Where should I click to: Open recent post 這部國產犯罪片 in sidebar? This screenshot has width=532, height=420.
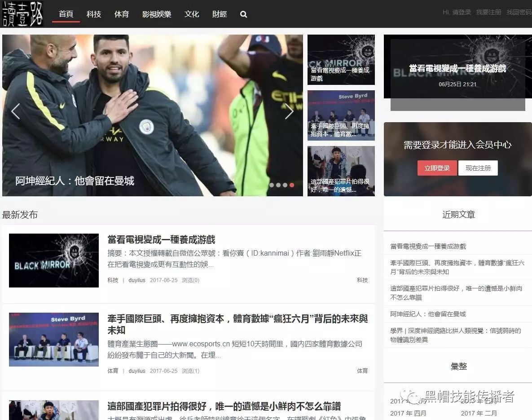tap(456, 293)
